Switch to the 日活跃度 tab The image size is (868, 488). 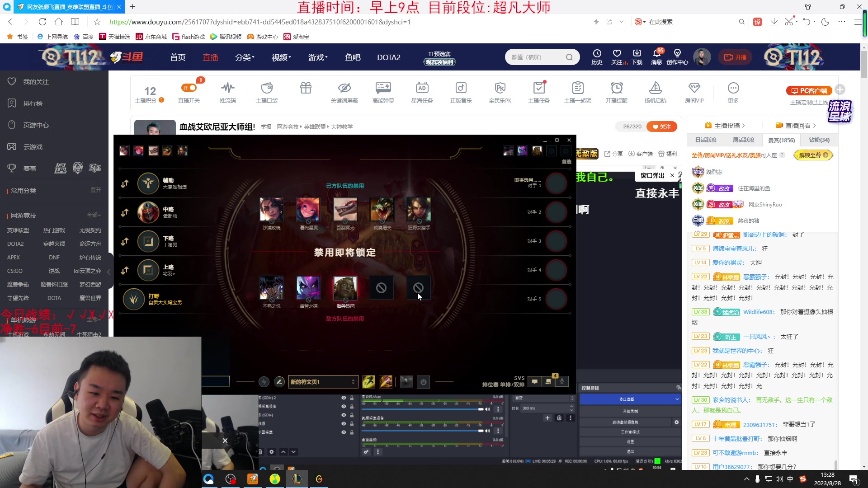[x=706, y=140]
